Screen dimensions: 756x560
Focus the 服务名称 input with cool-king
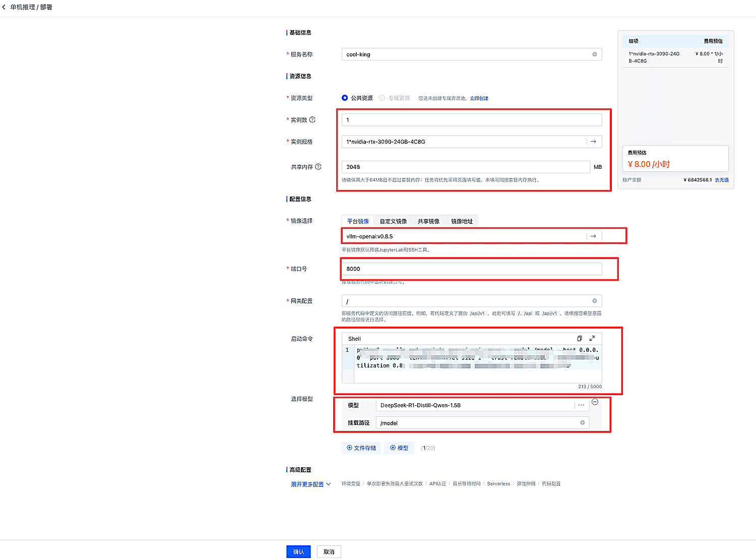point(472,54)
